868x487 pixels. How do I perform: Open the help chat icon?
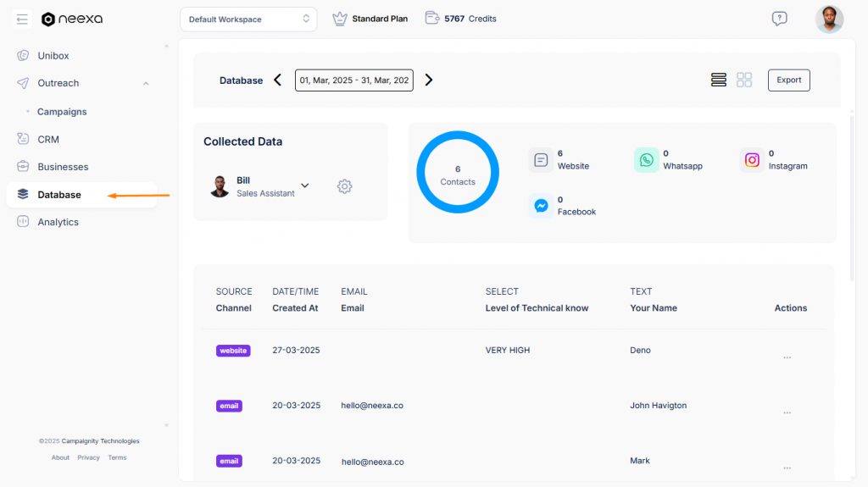tap(779, 19)
